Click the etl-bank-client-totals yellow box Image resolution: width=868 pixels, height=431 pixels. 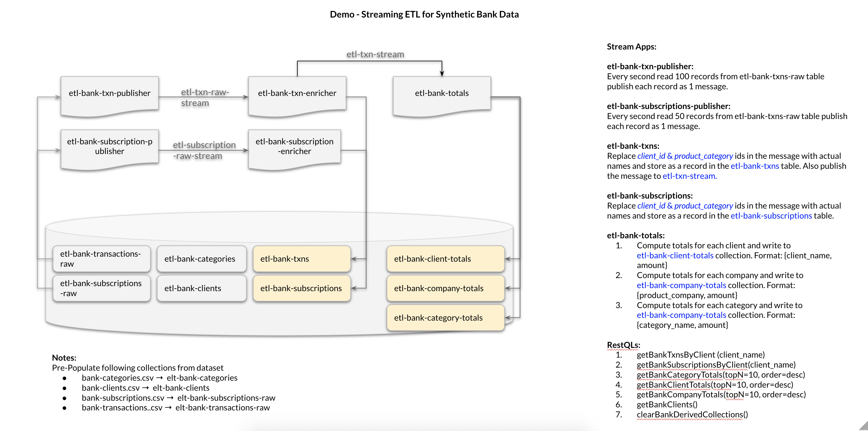(x=445, y=259)
